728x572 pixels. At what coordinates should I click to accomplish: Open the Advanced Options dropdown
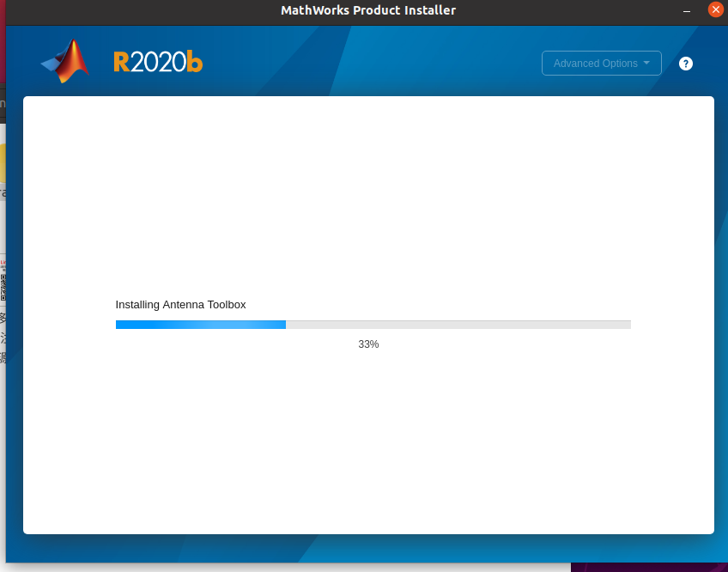click(x=601, y=64)
